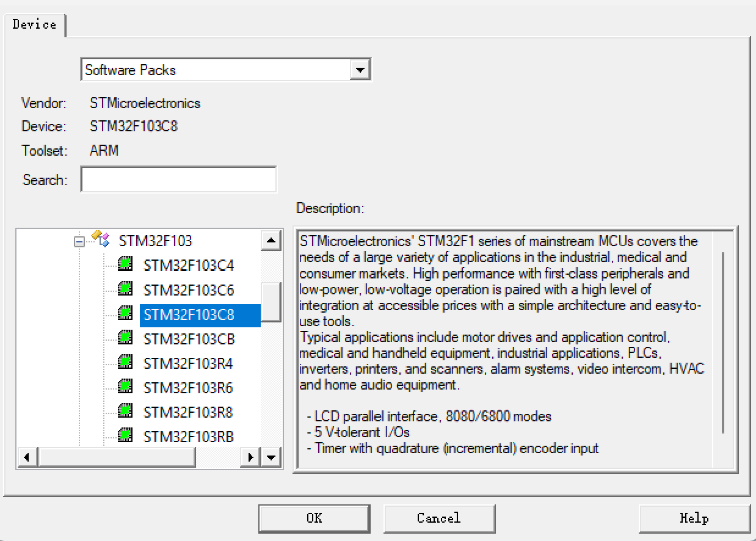Viewport: 756px width, 541px height.
Task: Click the chip icon beside STM32F103C6
Action: tap(125, 289)
